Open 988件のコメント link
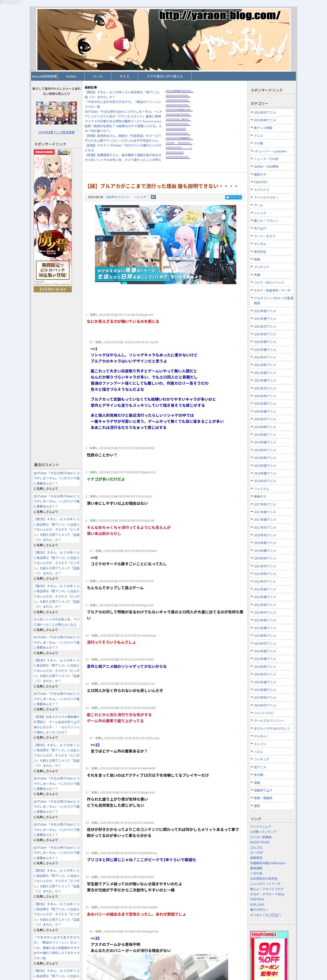Image resolution: width=327 pixels, height=980 pixels. pyautogui.click(x=118, y=197)
